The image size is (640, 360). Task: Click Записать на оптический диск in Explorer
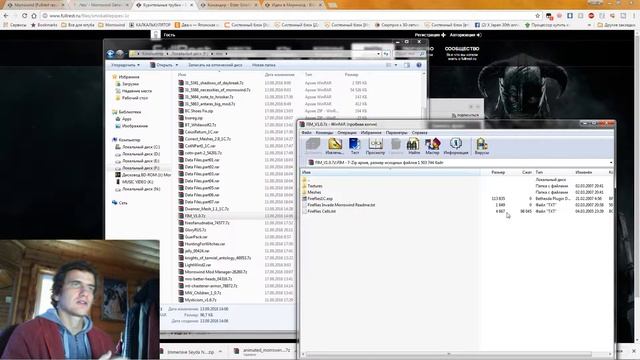pyautogui.click(x=215, y=65)
